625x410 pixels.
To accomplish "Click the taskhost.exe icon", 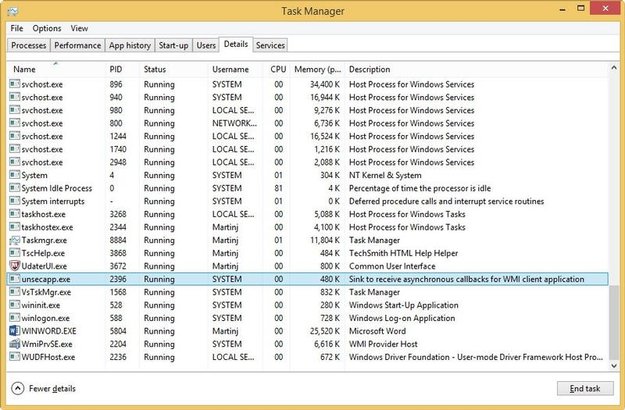I will (x=15, y=214).
